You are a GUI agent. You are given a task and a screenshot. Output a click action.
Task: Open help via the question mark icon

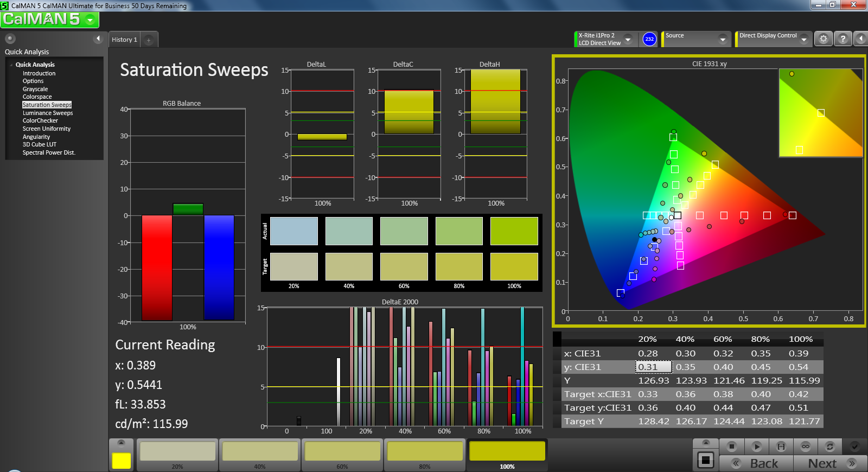tap(843, 39)
